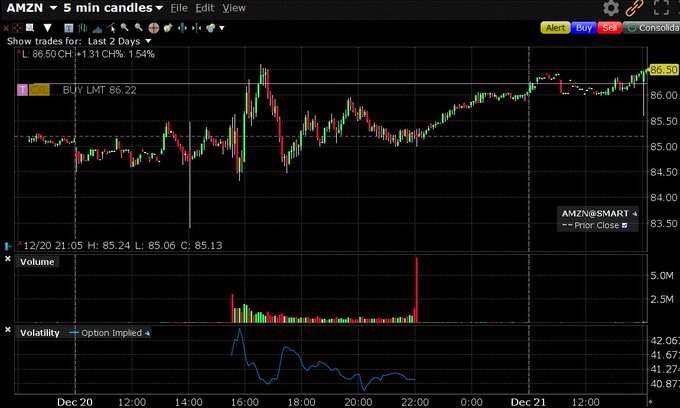Click the Volatility panel label
Image resolution: width=680 pixels, height=408 pixels.
coord(39,333)
